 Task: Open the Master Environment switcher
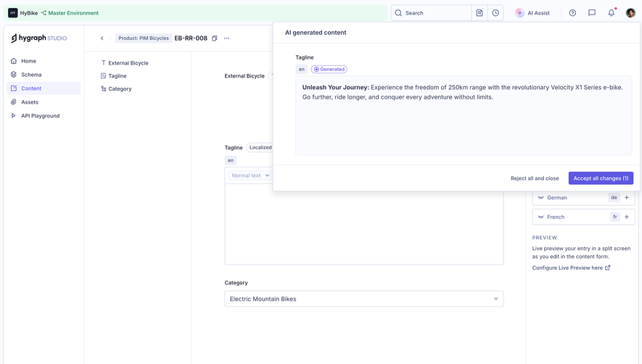click(x=70, y=13)
